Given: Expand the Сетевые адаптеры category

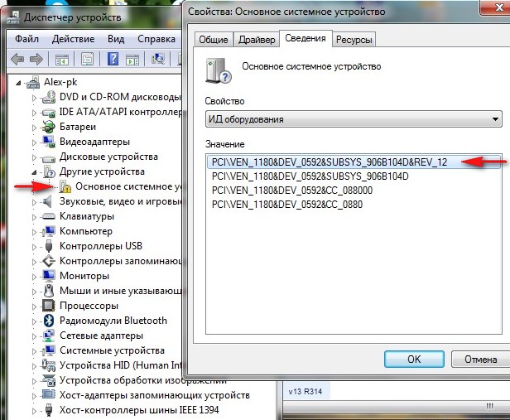Looking at the screenshot, I should click(x=35, y=336).
